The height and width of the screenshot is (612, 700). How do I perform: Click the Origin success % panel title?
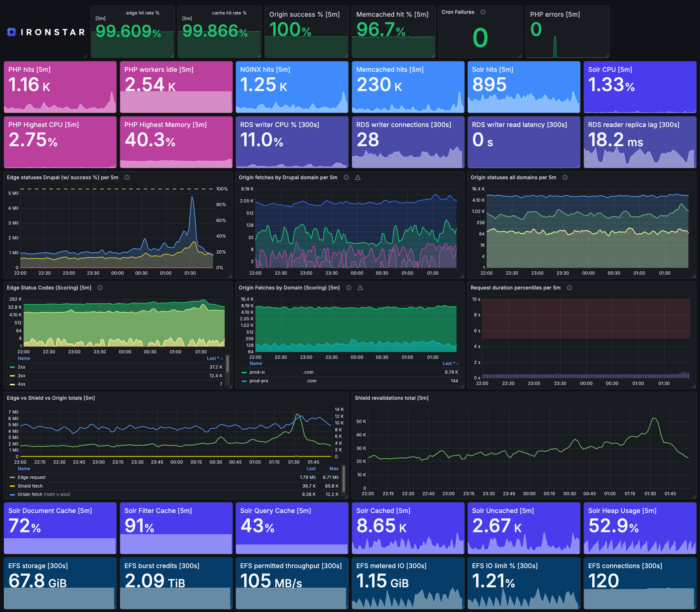coord(304,14)
